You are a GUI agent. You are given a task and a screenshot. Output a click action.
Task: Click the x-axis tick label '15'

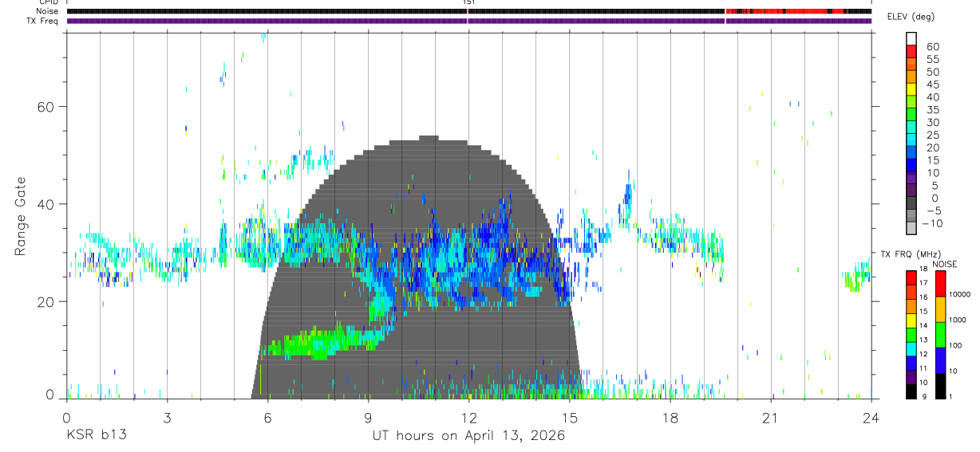pyautogui.click(x=569, y=417)
